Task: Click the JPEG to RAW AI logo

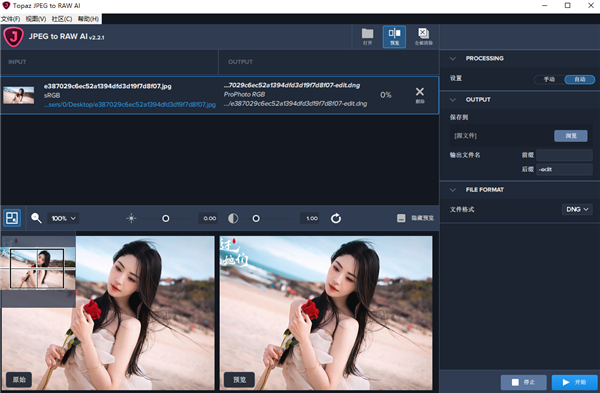Action: [x=13, y=37]
